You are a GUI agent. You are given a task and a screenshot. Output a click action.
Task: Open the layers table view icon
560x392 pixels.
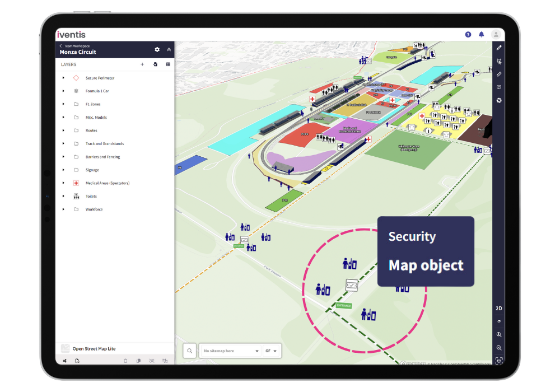pyautogui.click(x=168, y=64)
